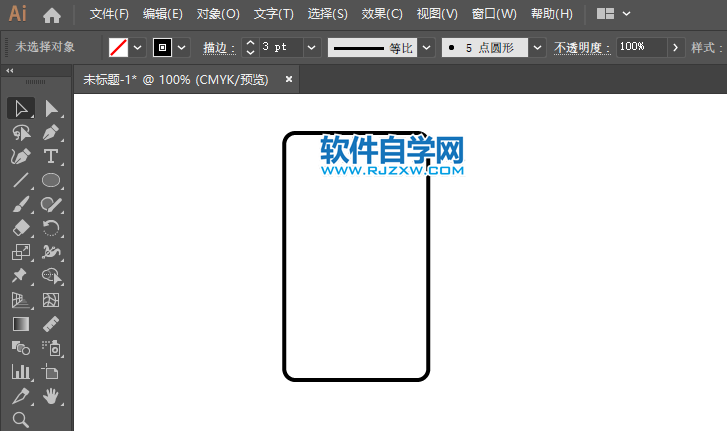Open the 选择(S) menu
This screenshot has width=727, height=431.
327,14
